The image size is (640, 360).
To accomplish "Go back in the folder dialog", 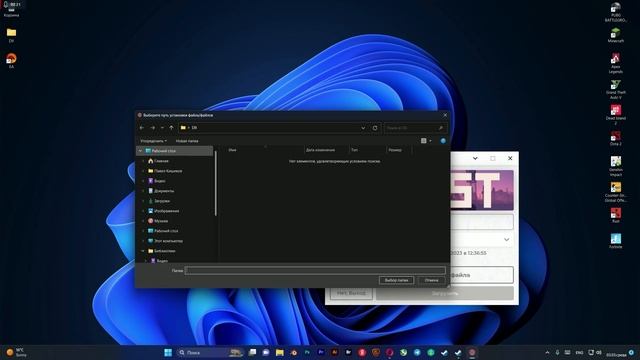I will click(142, 128).
